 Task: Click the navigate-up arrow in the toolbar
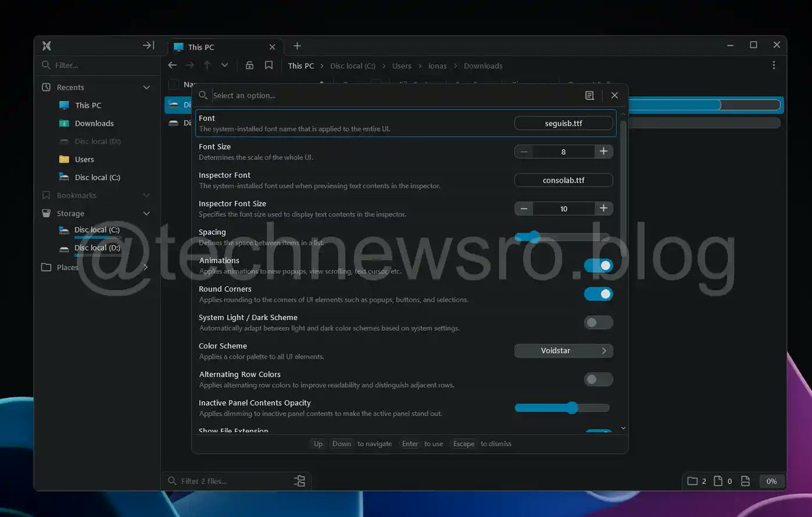pos(208,66)
